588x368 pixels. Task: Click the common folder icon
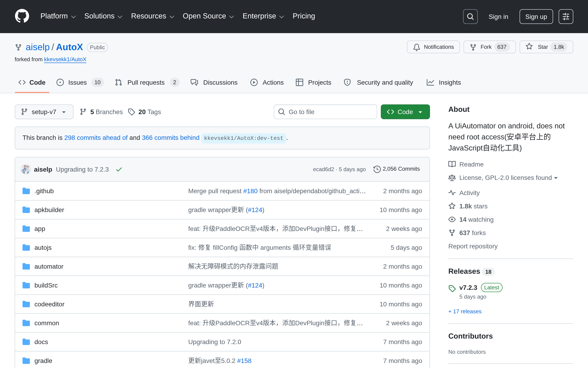[26, 323]
